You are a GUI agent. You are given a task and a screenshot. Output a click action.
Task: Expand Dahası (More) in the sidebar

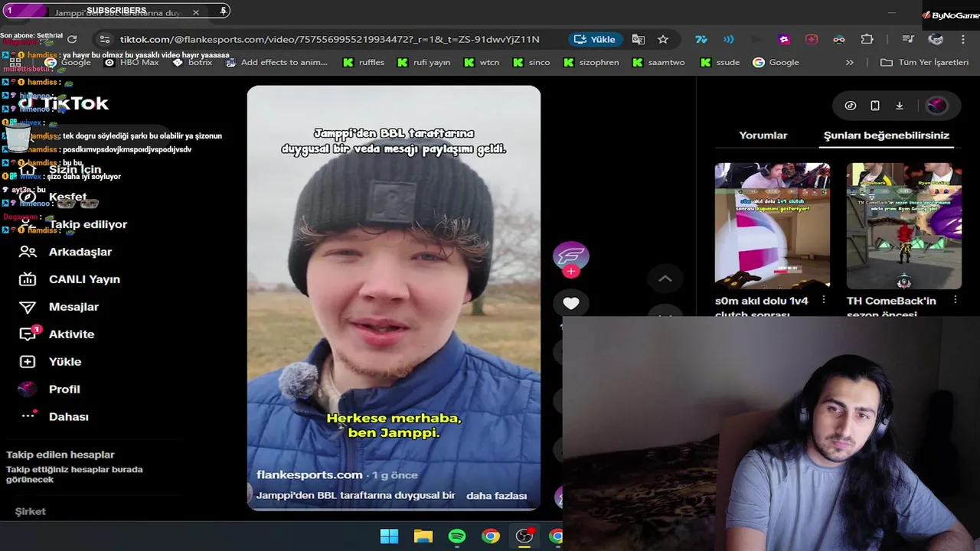[54, 417]
